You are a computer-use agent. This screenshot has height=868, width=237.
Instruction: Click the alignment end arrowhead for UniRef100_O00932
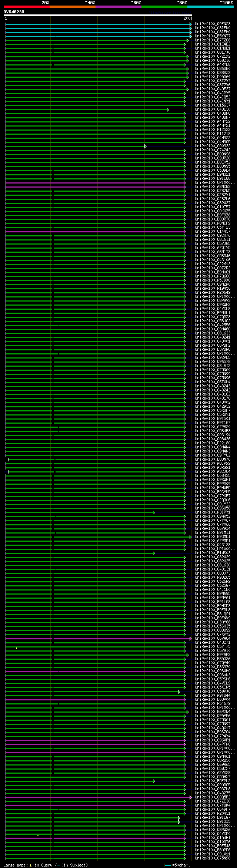146,146
